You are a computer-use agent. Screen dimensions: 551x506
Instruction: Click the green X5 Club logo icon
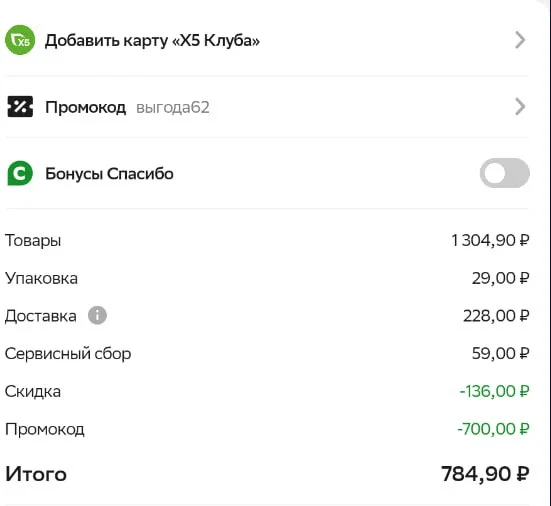pos(20,40)
